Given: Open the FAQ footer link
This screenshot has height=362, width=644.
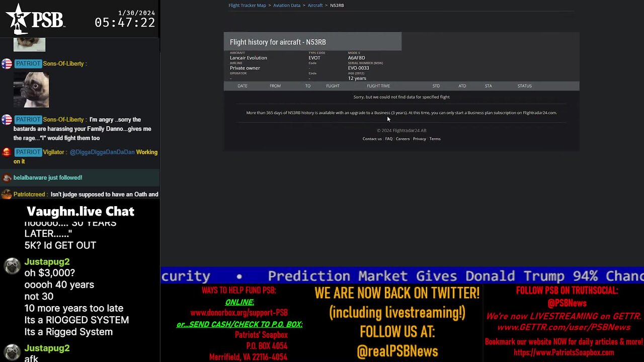Looking at the screenshot, I should coord(389,139).
